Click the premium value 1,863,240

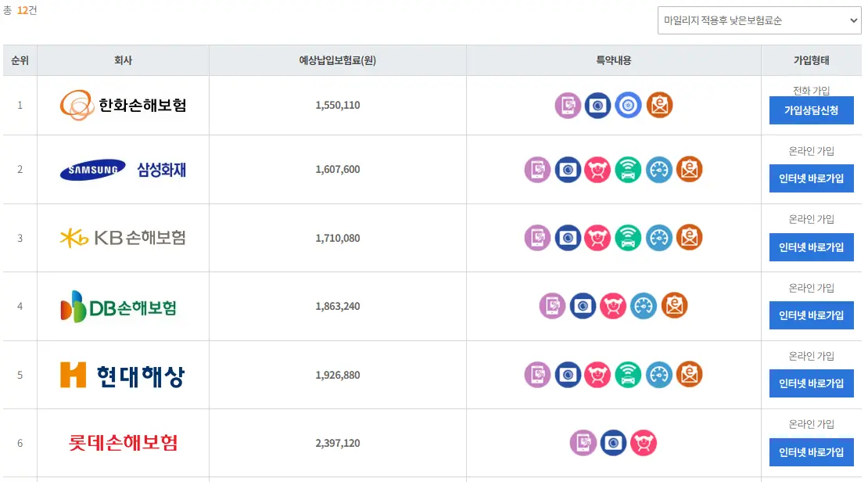point(338,307)
